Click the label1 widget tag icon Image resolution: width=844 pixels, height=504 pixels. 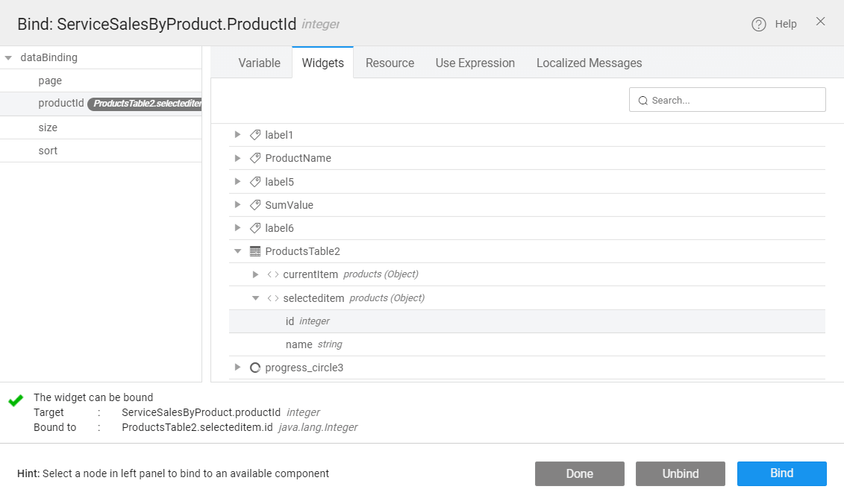pos(255,135)
